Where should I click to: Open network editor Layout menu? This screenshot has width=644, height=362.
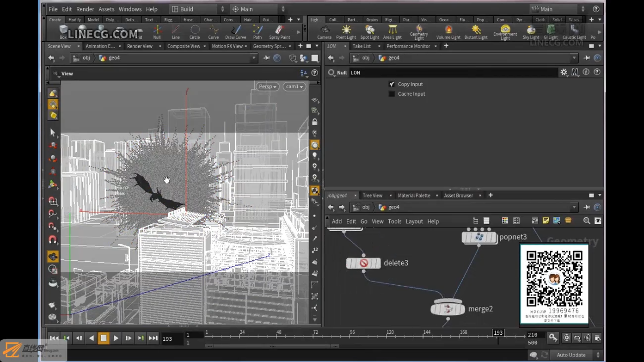point(414,221)
